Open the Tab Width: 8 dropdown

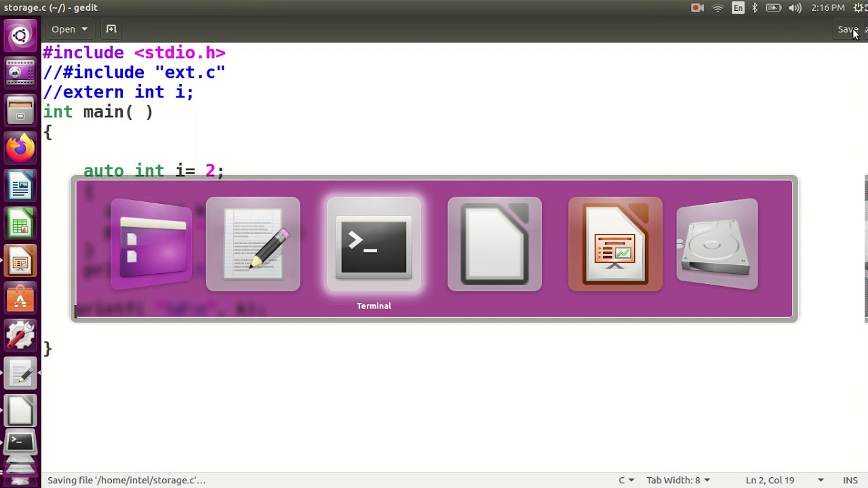[x=678, y=480]
